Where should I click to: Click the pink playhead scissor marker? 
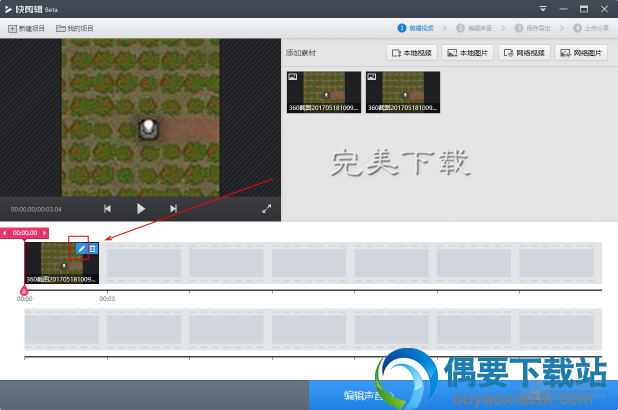[x=24, y=291]
